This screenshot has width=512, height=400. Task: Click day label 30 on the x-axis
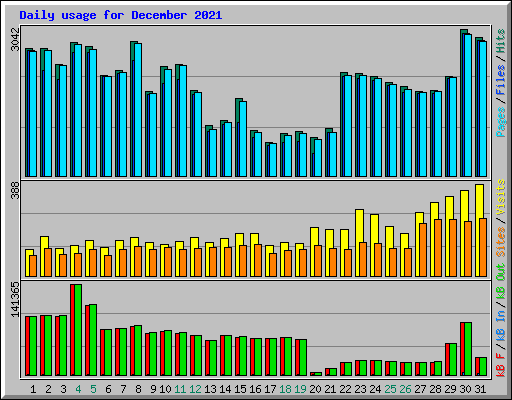465,389
